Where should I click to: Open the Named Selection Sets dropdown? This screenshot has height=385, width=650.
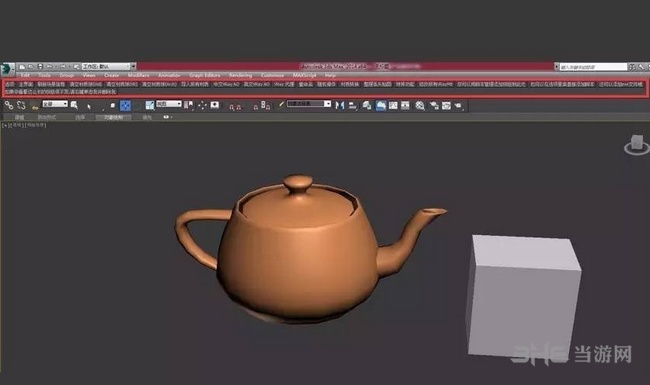[309, 104]
